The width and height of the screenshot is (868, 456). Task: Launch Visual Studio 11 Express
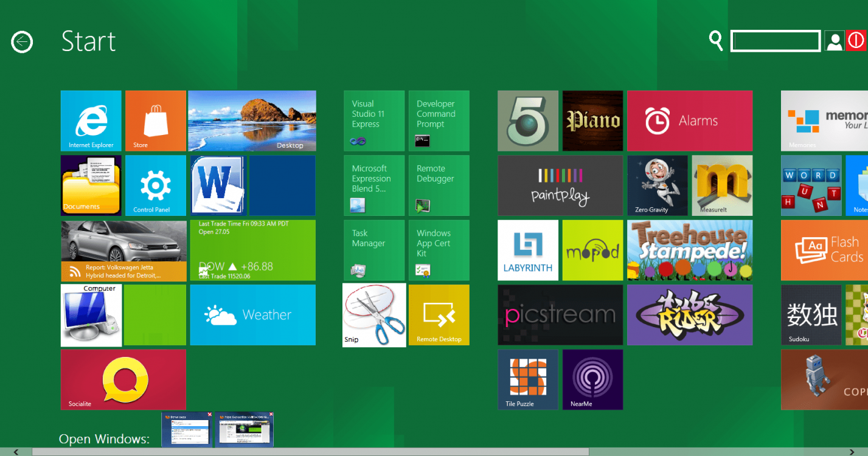[x=374, y=121]
